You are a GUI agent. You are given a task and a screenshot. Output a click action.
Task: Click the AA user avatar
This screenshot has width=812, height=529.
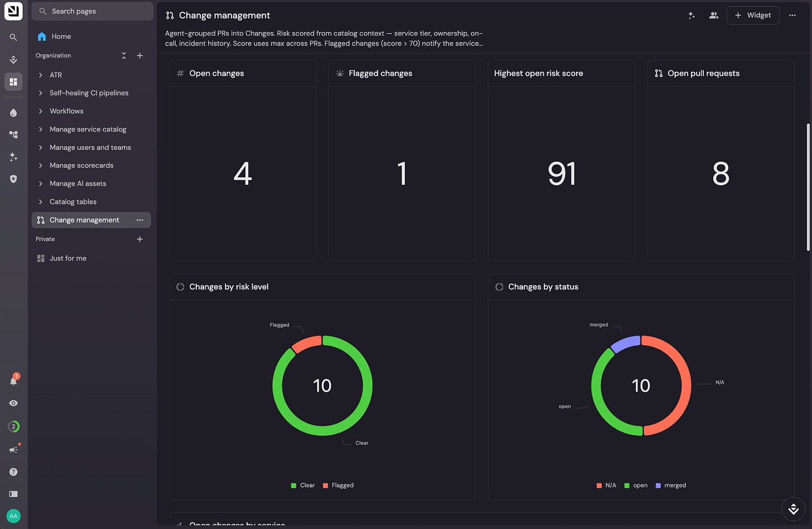click(13, 516)
